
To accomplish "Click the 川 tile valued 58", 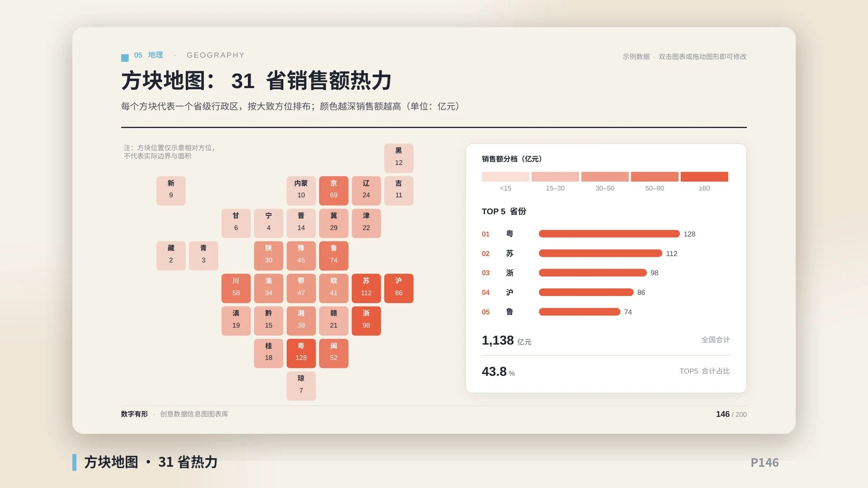I will point(236,288).
